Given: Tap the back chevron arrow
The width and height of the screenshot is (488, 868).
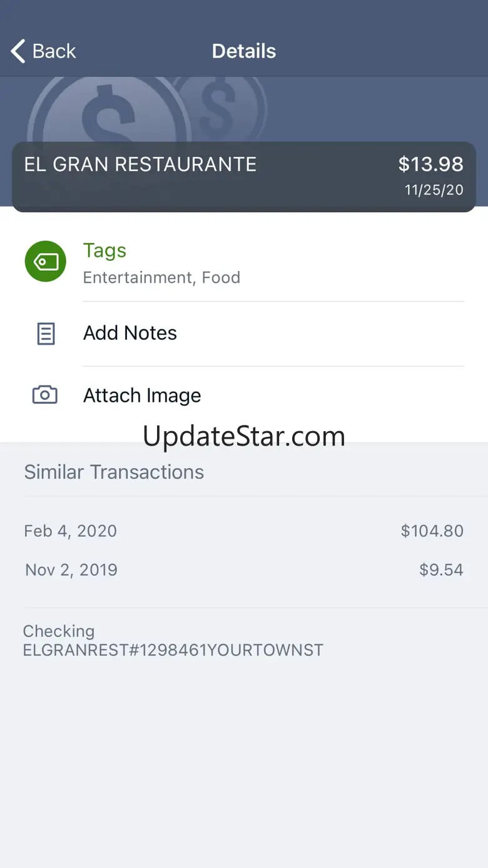Looking at the screenshot, I should click(18, 51).
